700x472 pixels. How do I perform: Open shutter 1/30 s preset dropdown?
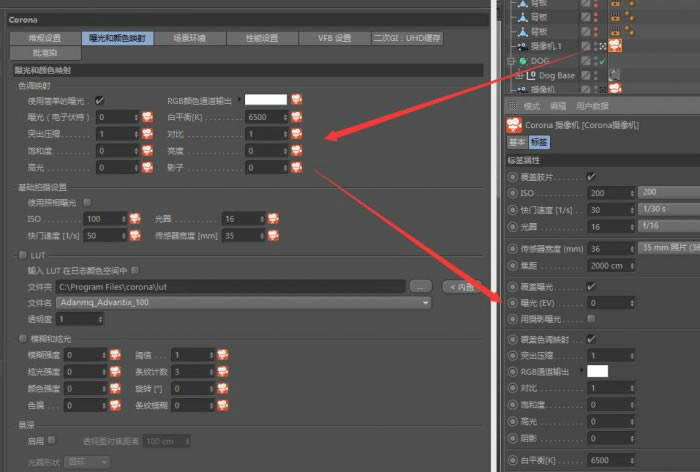[x=669, y=209]
